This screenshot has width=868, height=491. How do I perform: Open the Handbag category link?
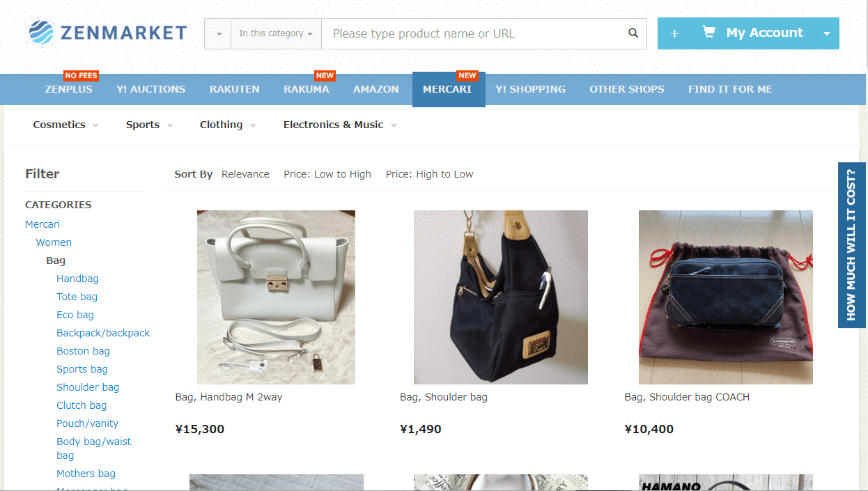click(77, 278)
